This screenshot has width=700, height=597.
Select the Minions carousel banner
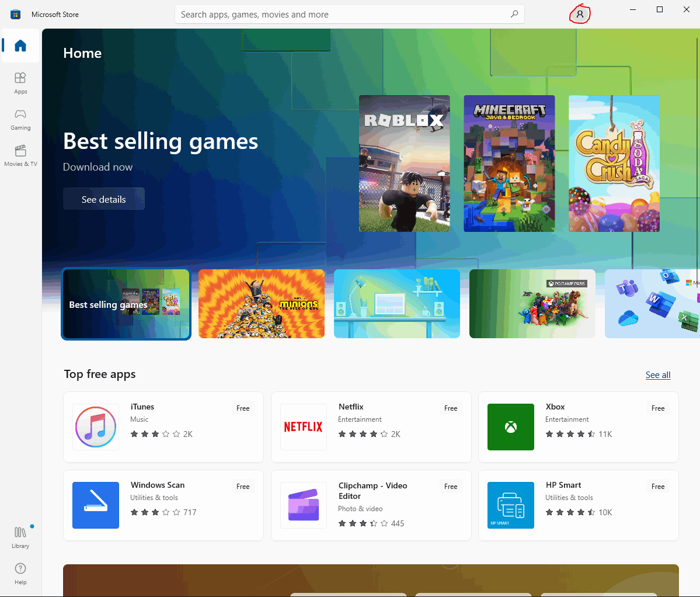[261, 304]
